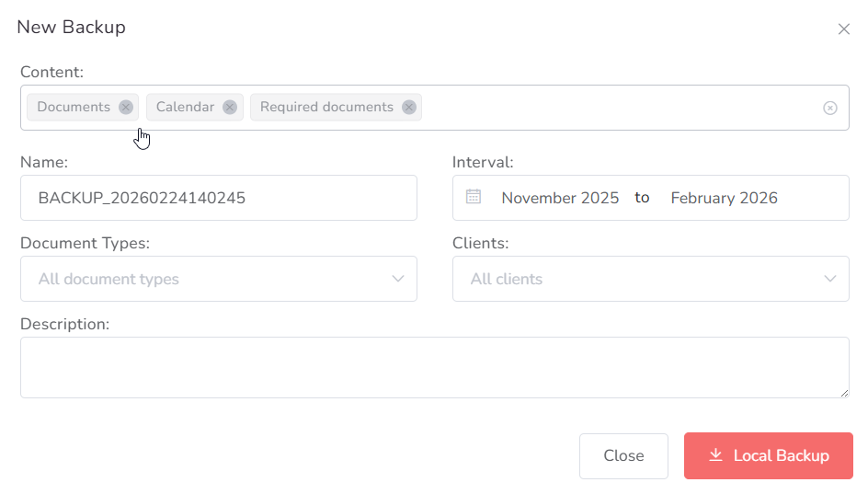The width and height of the screenshot is (868, 494).
Task: Click the download icon on Local Backup
Action: tap(715, 455)
